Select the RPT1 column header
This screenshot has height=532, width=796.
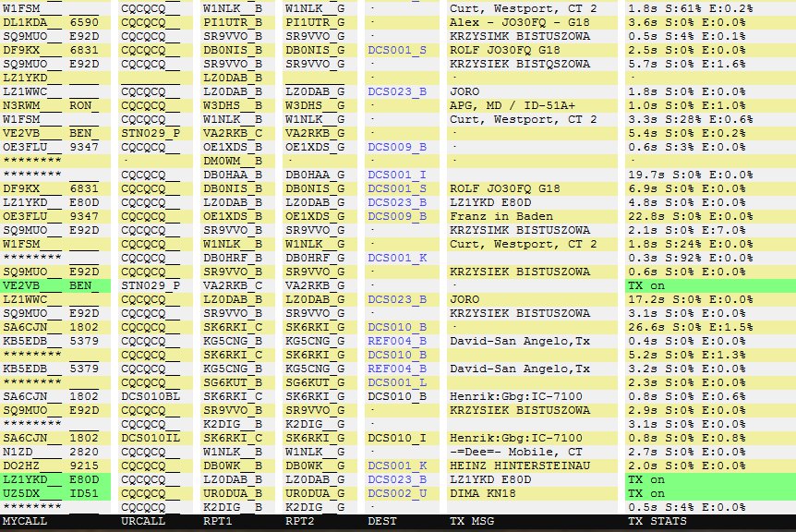pos(218,522)
